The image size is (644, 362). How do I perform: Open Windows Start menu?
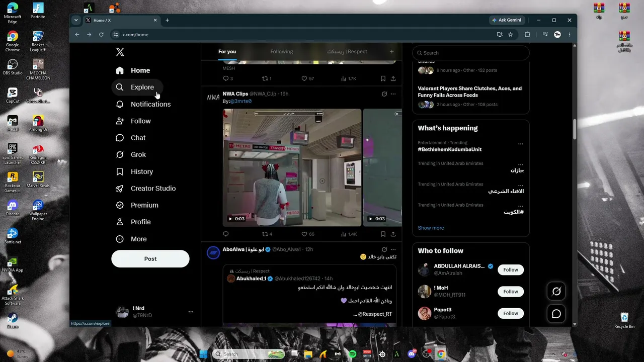pos(203,354)
